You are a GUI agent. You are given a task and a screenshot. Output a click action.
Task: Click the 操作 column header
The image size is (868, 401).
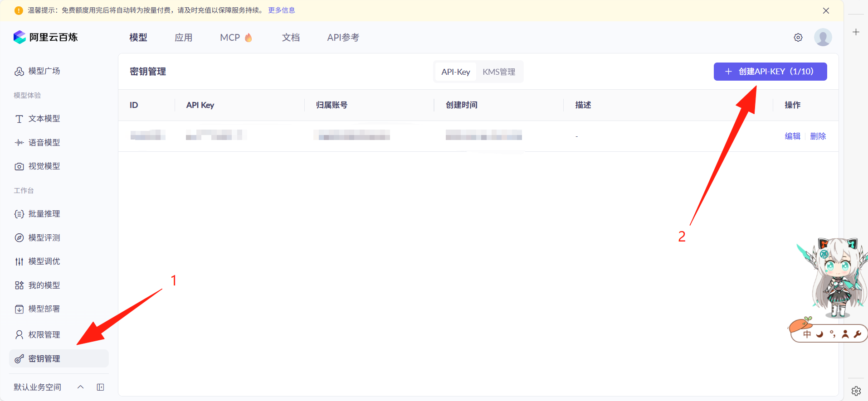coord(793,105)
